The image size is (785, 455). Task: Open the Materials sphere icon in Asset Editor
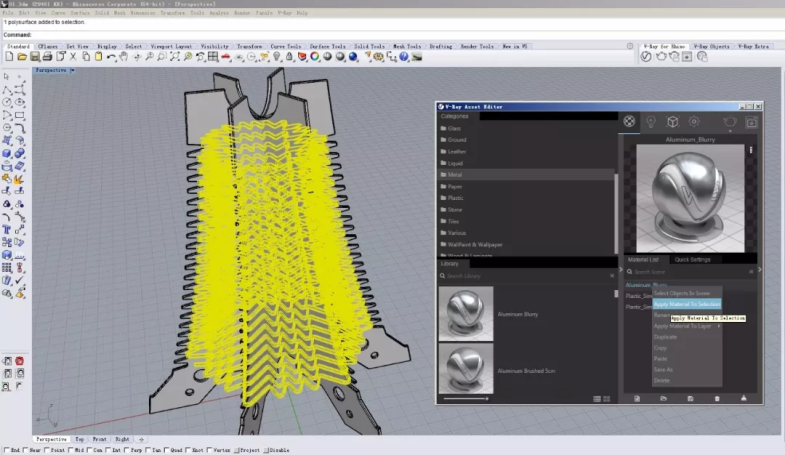tap(630, 121)
